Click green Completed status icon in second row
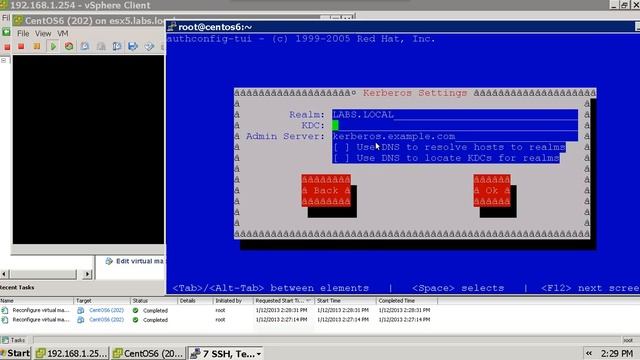640x360 pixels. click(x=136, y=320)
